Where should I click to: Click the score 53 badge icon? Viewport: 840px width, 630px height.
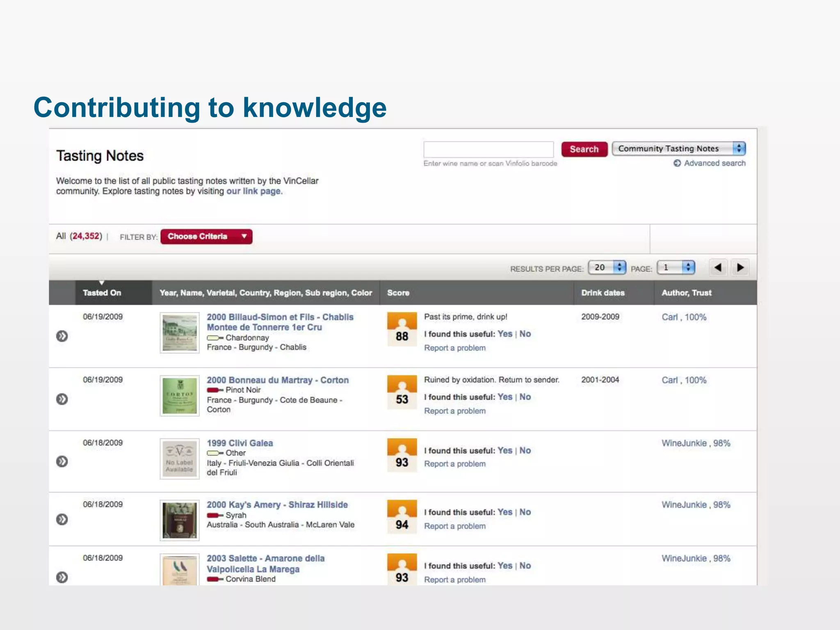402,393
